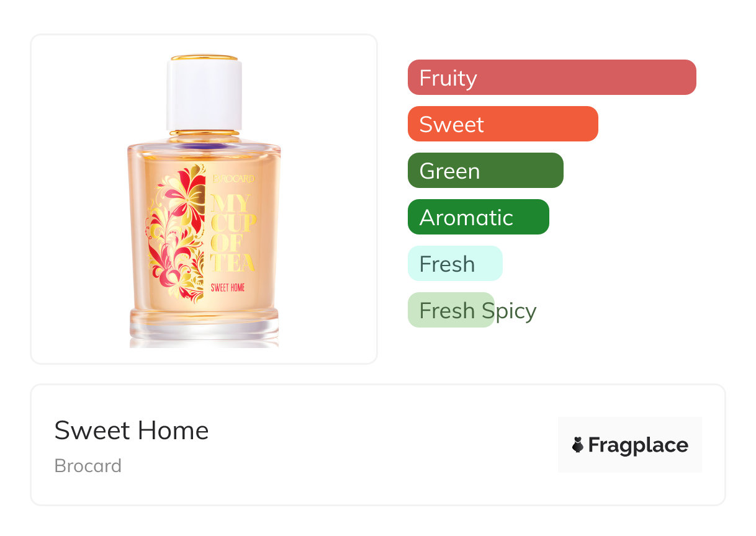Select the Fresh Spicy accord bar

tap(450, 310)
